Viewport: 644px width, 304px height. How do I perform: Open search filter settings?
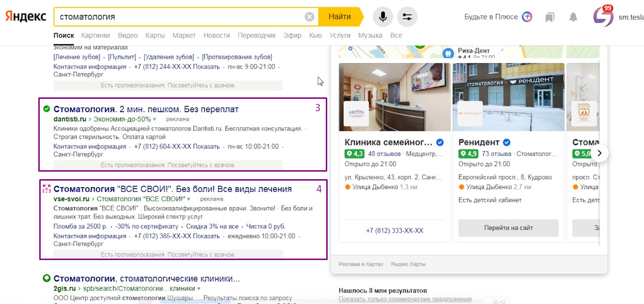tap(407, 17)
